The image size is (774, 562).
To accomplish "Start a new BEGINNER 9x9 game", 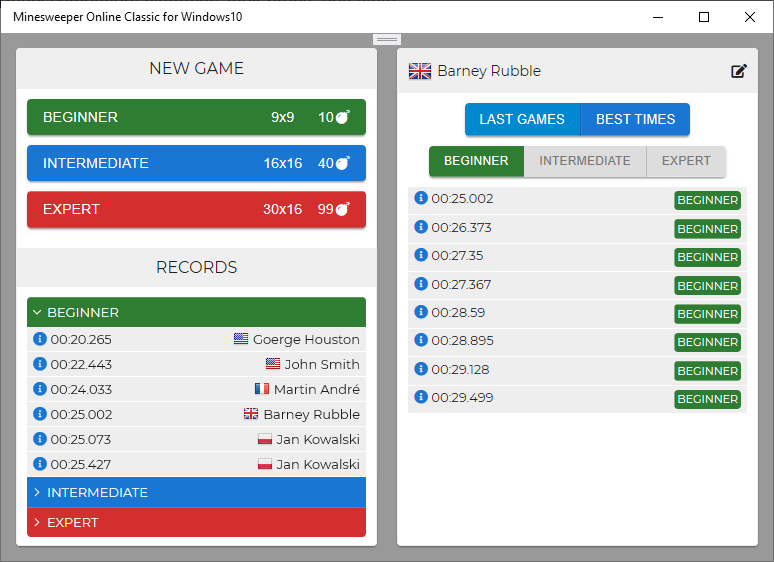I will [x=196, y=117].
